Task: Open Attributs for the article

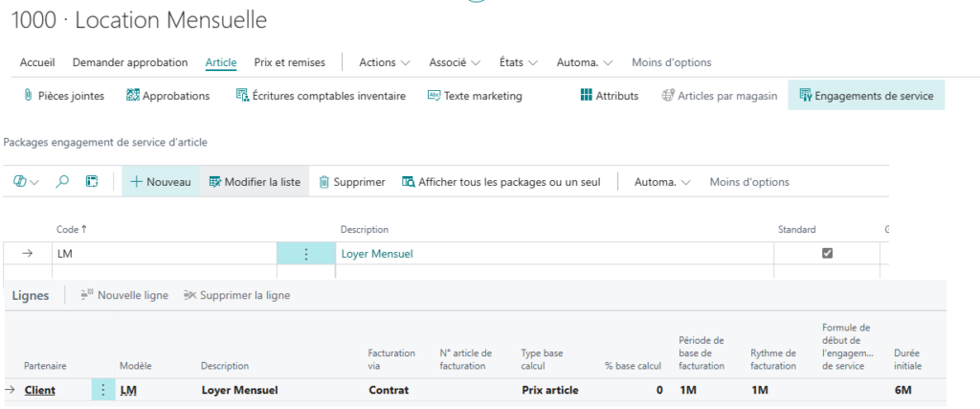Action: [x=610, y=96]
